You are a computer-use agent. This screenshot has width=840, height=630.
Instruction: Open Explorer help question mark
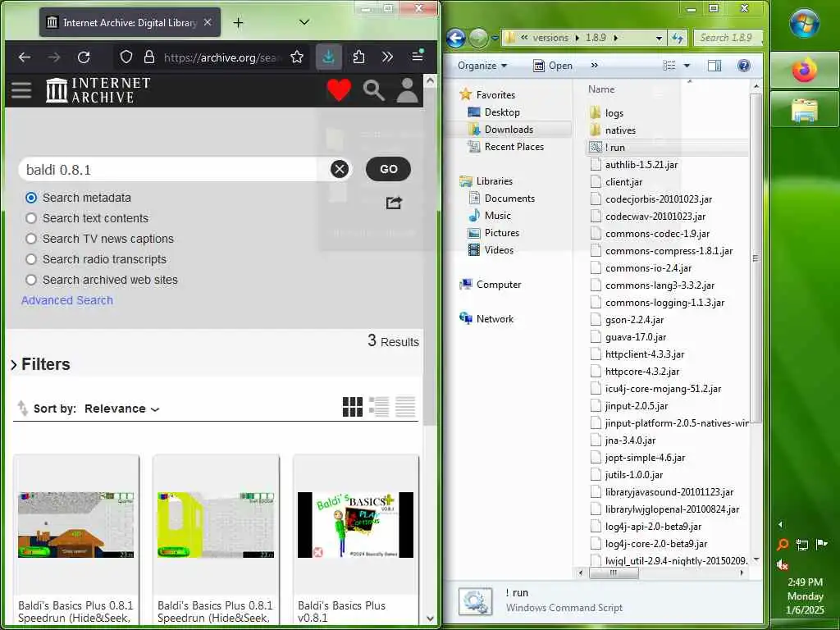pyautogui.click(x=743, y=66)
